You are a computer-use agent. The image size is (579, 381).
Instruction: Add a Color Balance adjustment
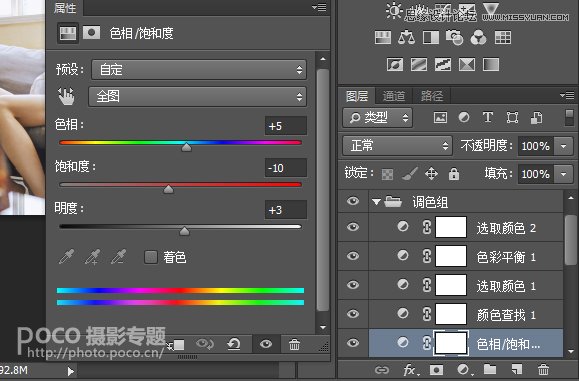coord(406,37)
